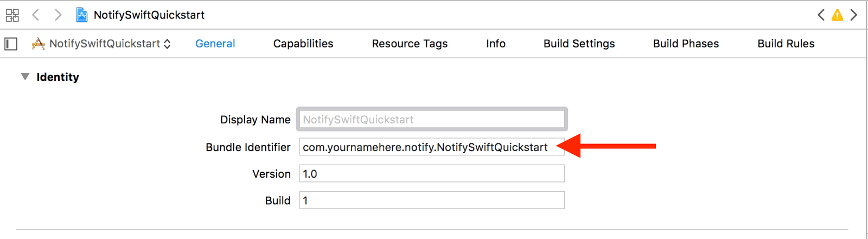Collapse the Identity section triangle
Viewport: 868px width, 239px height.
pos(25,77)
